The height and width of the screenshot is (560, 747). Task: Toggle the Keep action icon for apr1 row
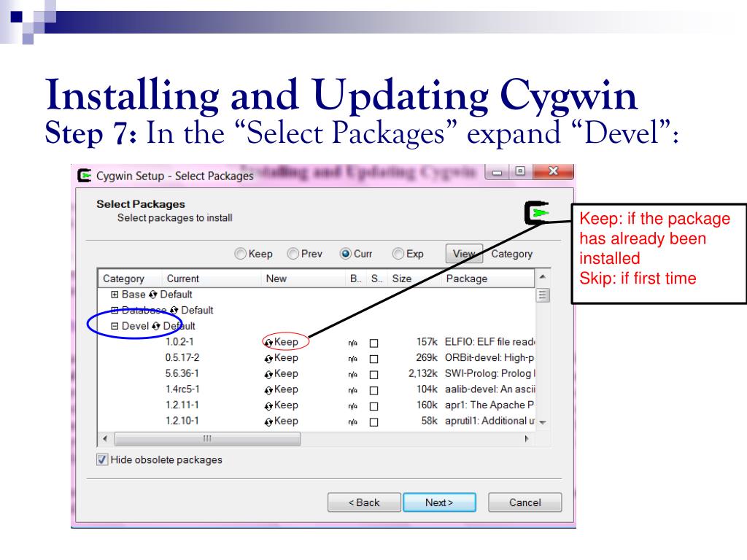(268, 405)
